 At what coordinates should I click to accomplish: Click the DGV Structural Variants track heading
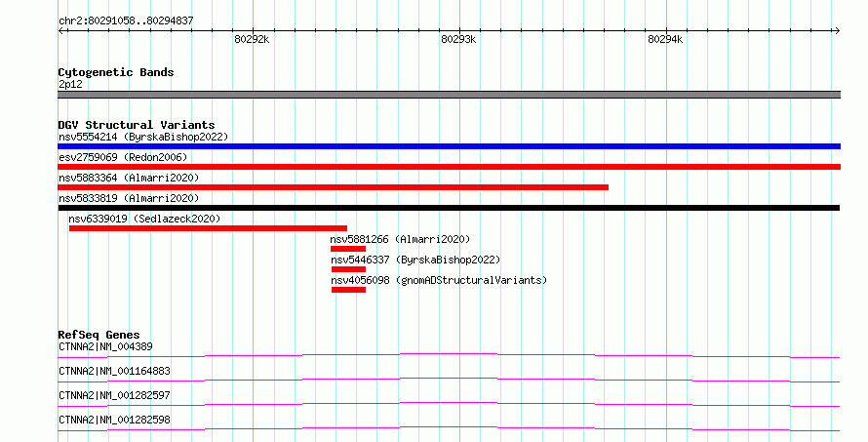[x=137, y=125]
